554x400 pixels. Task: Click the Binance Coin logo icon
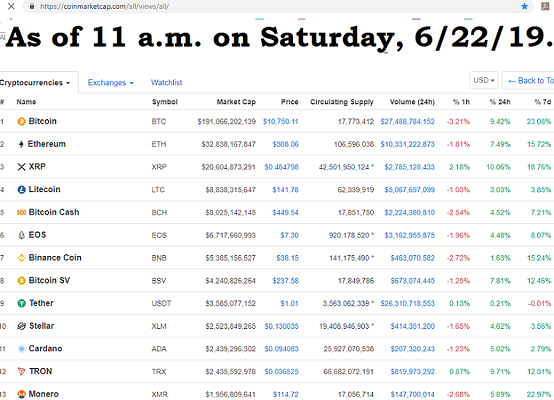22,258
